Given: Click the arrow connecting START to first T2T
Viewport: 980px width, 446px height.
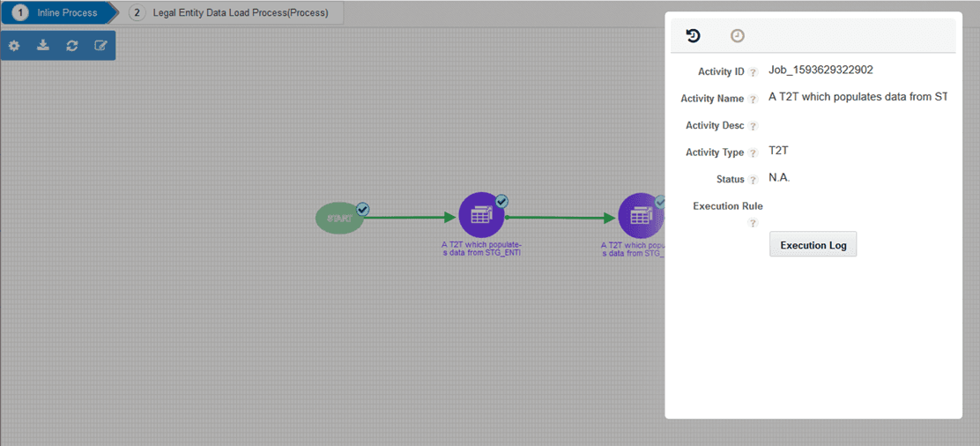Looking at the screenshot, I should click(410, 217).
